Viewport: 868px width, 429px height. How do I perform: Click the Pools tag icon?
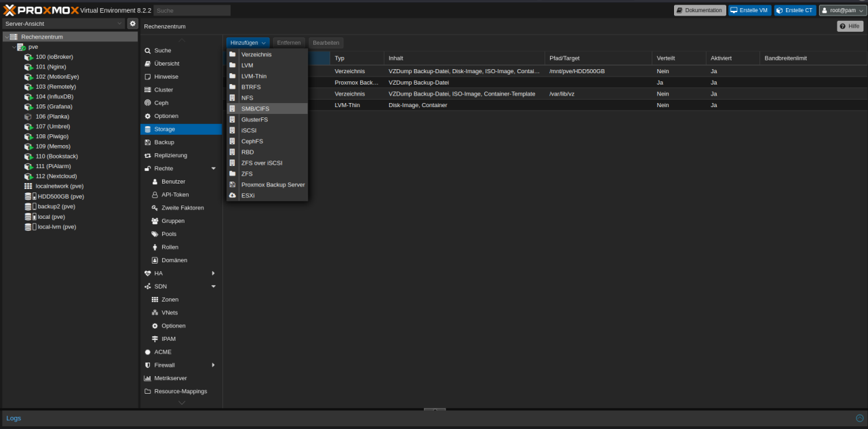[155, 234]
